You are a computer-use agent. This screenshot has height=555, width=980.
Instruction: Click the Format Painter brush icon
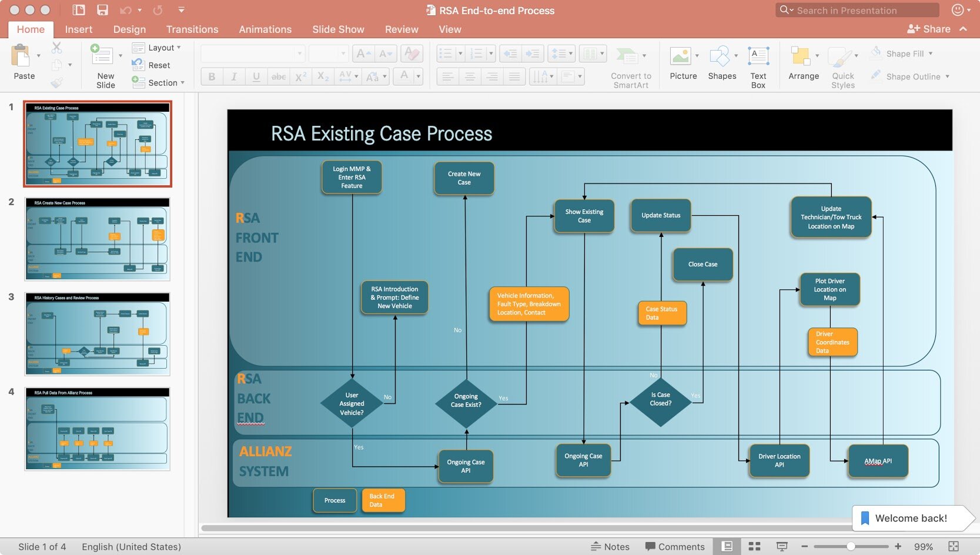(x=57, y=83)
